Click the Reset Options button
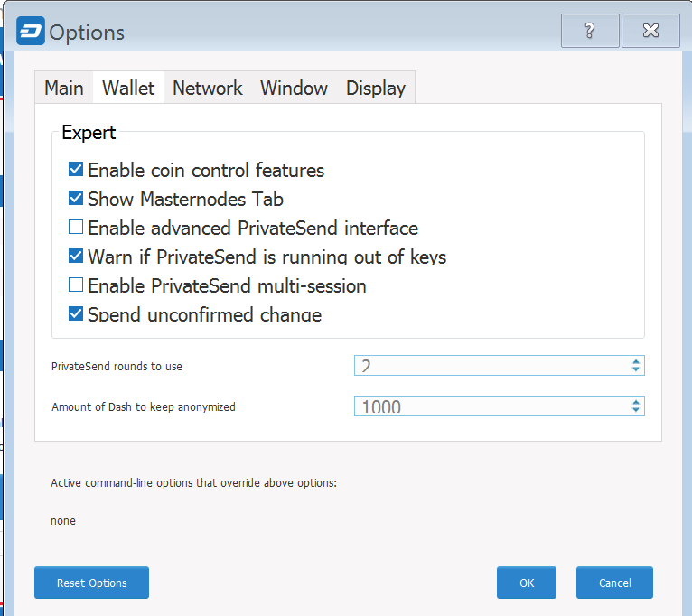 click(x=92, y=583)
